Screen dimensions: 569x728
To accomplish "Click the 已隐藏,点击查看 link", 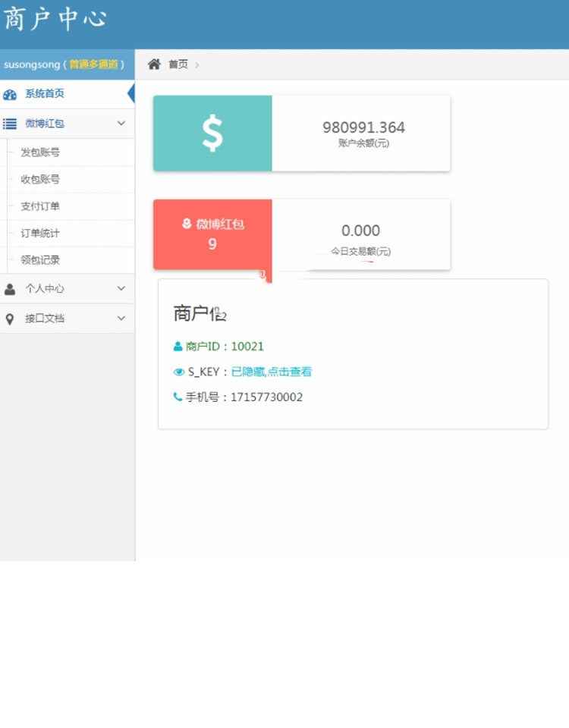I will 271,372.
